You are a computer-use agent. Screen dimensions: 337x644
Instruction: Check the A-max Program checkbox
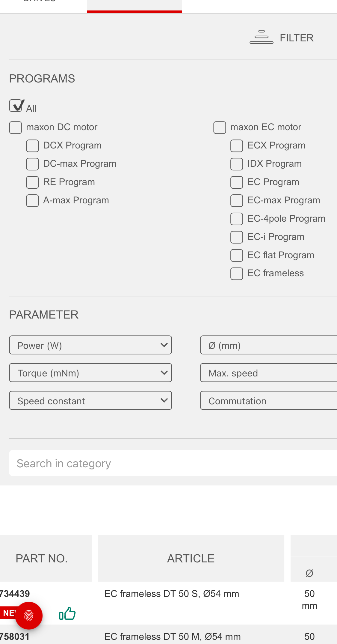pyautogui.click(x=32, y=201)
